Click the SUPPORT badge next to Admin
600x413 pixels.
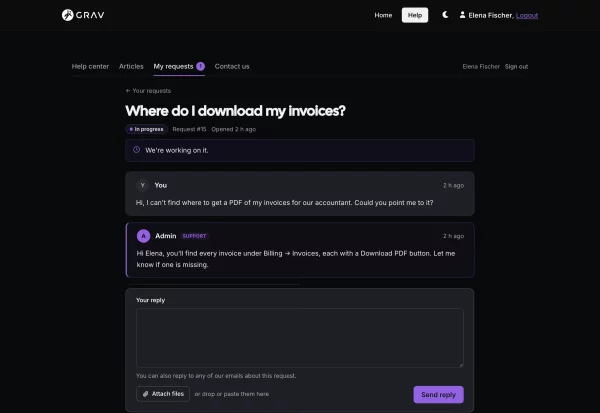click(194, 236)
